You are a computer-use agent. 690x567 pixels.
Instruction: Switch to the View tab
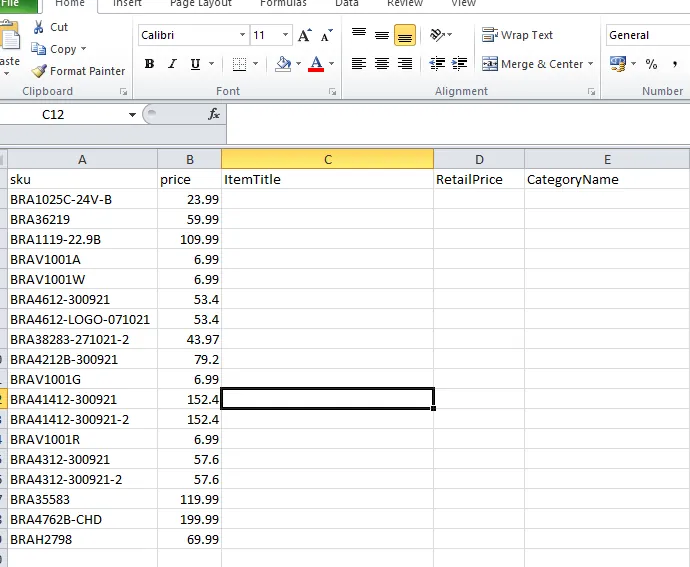click(x=463, y=4)
